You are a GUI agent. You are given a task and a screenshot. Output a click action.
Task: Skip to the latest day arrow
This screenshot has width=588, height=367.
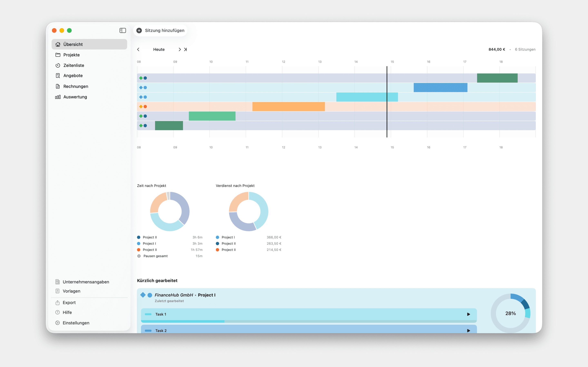click(x=186, y=49)
